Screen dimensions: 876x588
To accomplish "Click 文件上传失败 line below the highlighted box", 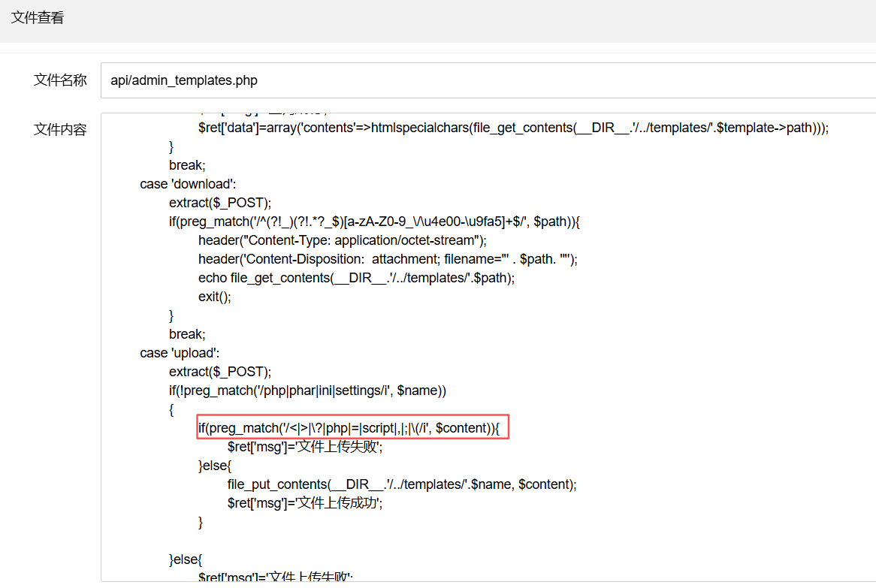I will pos(305,447).
